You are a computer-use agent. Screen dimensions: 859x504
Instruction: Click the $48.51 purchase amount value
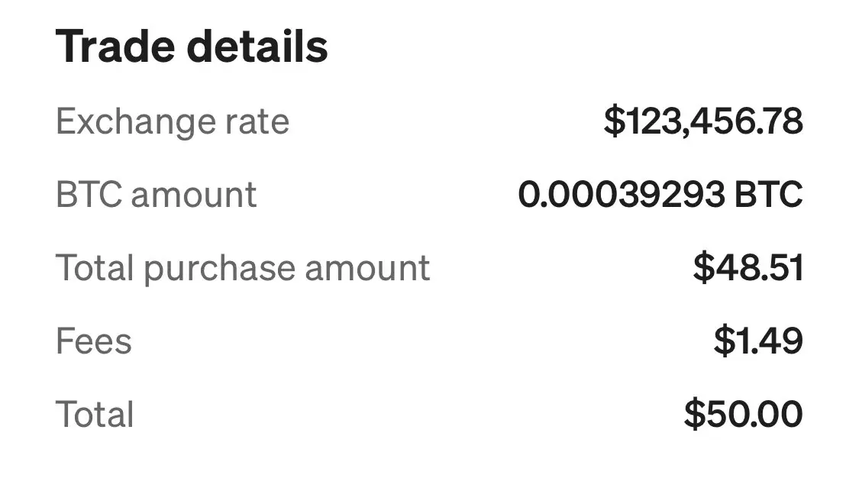pyautogui.click(x=748, y=268)
